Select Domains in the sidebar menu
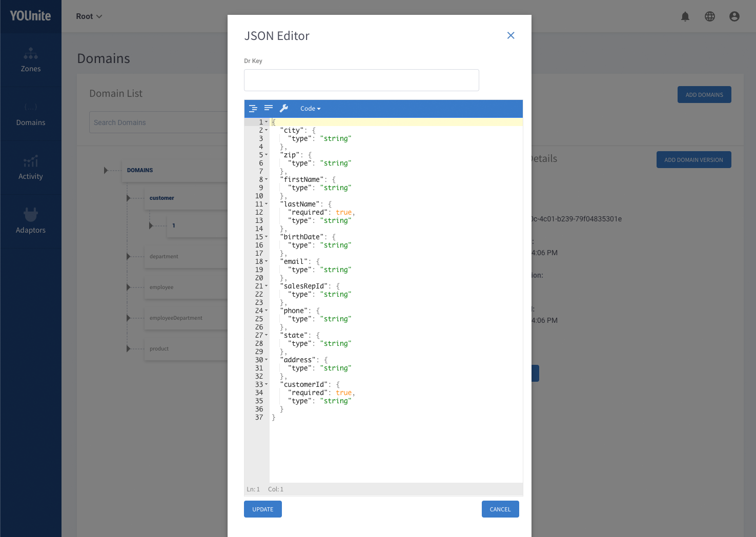This screenshot has width=756, height=537. tap(31, 114)
